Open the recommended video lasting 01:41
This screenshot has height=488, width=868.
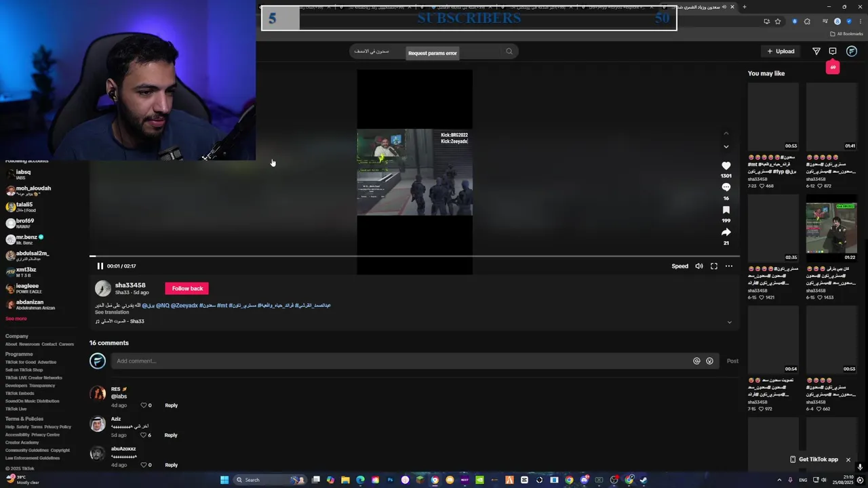(x=831, y=117)
